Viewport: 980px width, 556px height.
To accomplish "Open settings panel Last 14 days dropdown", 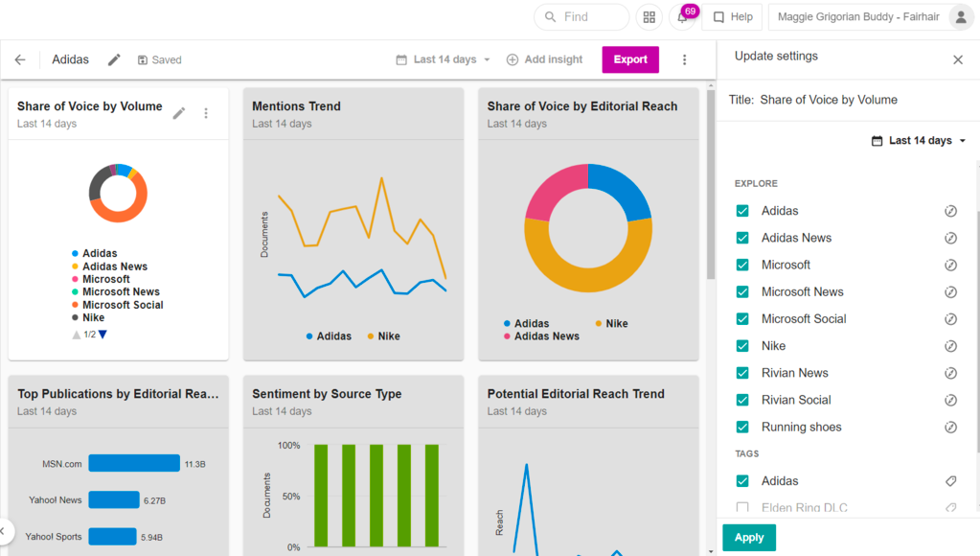I will coord(919,141).
